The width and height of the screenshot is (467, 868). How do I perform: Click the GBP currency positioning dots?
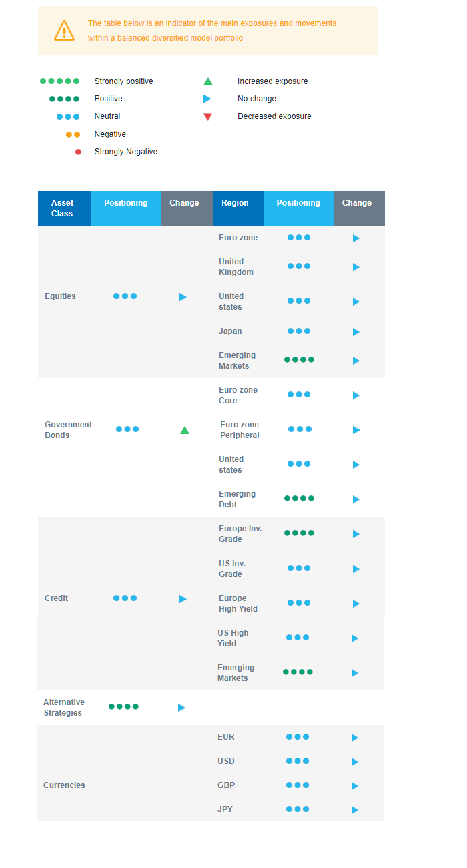point(298,785)
